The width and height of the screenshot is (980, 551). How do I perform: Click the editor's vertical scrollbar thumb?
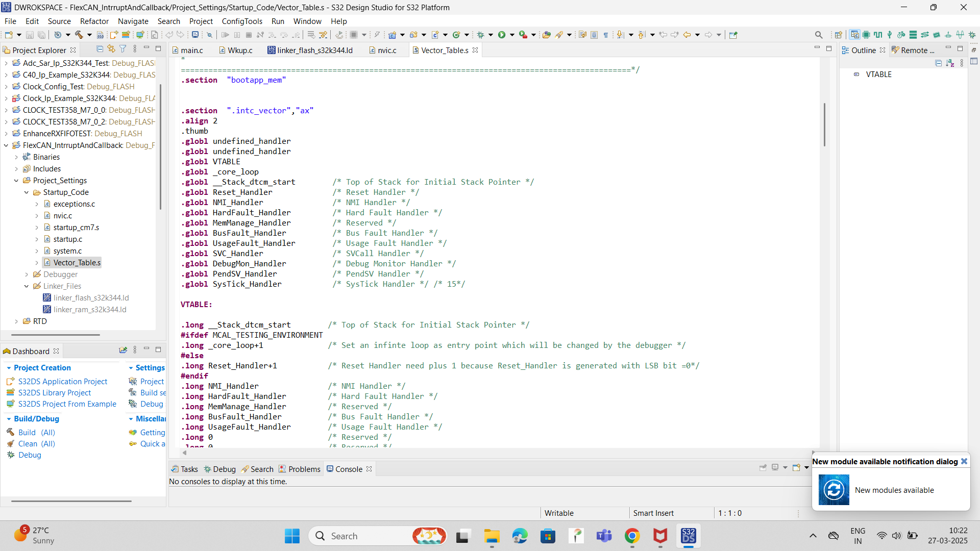(x=824, y=124)
